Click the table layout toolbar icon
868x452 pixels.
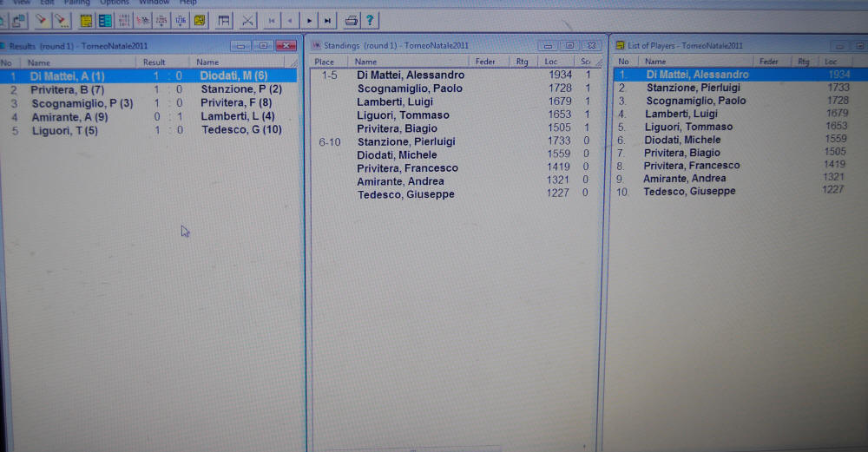224,21
